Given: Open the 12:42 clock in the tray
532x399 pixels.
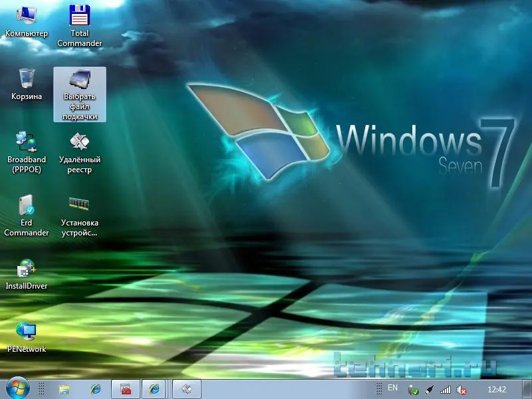Looking at the screenshot, I should (496, 390).
